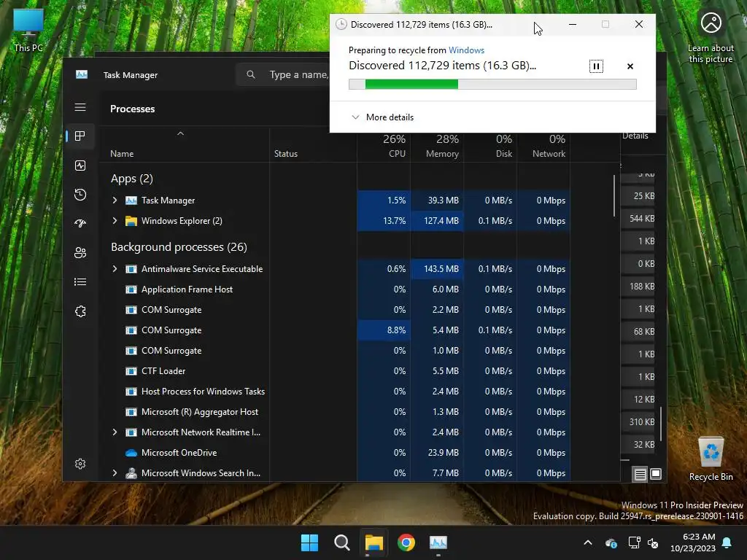Click the Task Manager taskbar icon

438,542
